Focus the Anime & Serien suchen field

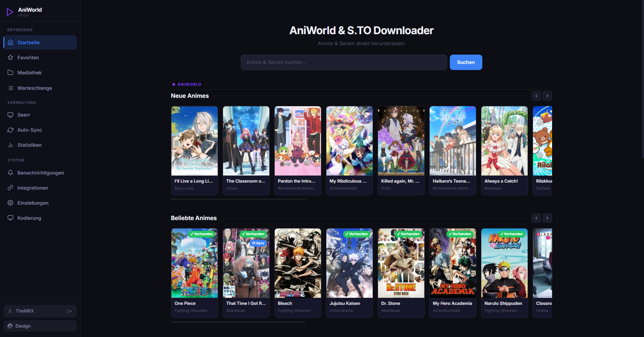coord(344,62)
